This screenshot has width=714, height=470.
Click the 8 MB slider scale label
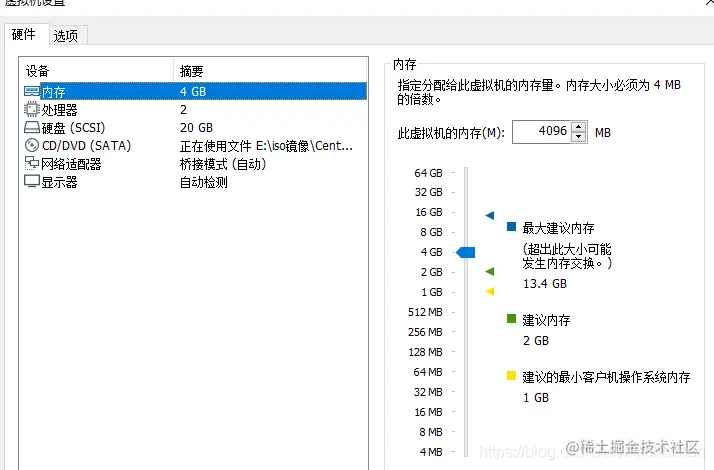coord(431,432)
